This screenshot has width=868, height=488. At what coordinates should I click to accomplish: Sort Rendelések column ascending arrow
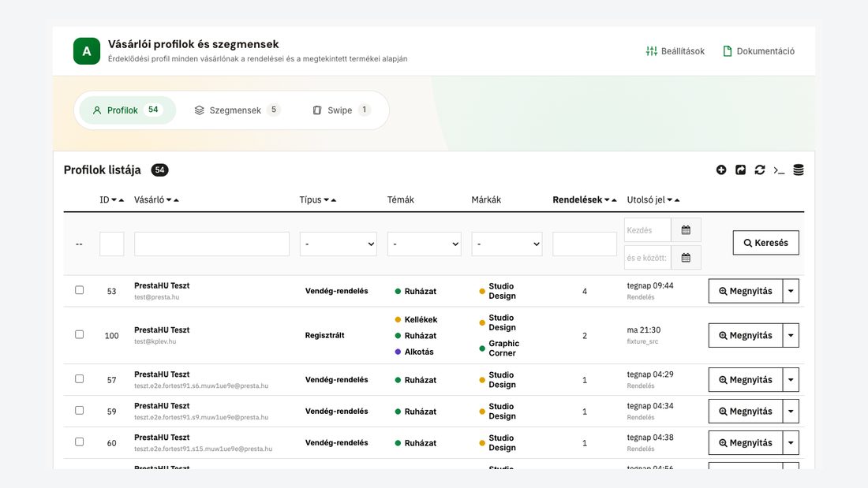click(x=614, y=200)
